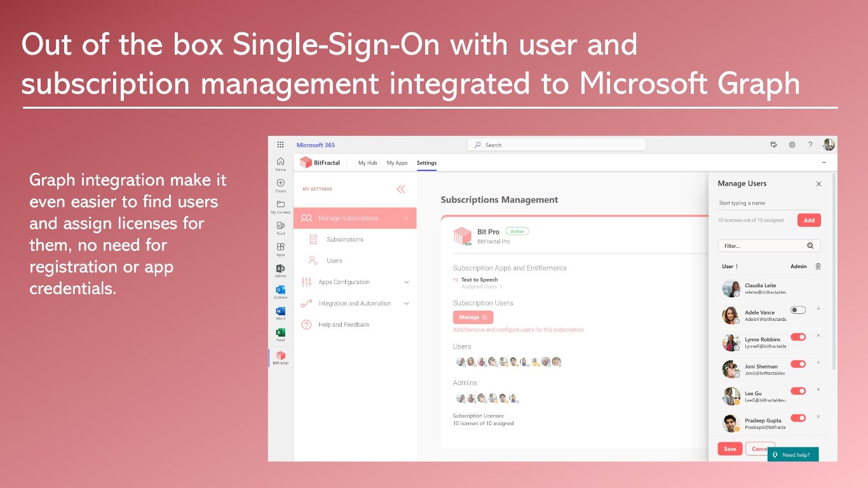Screen dimensions: 868x488
Task: Open the Microsoft 365 app launcher grid
Action: (280, 145)
